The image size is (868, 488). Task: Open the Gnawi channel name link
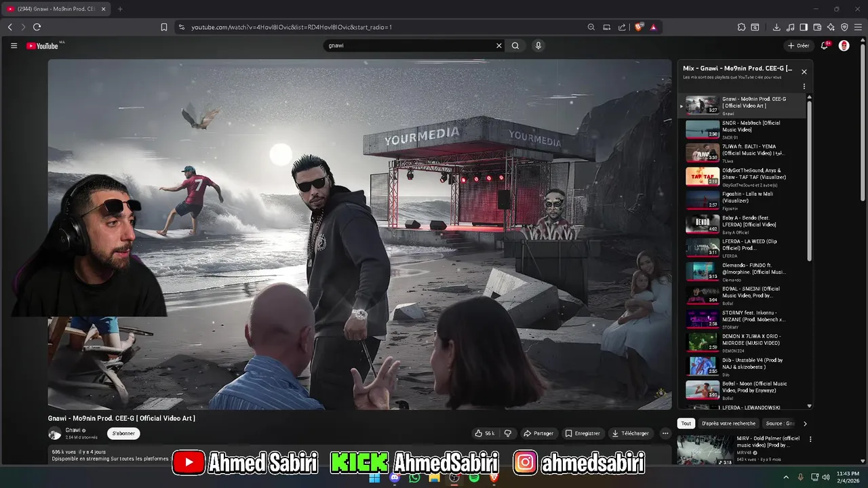click(73, 430)
